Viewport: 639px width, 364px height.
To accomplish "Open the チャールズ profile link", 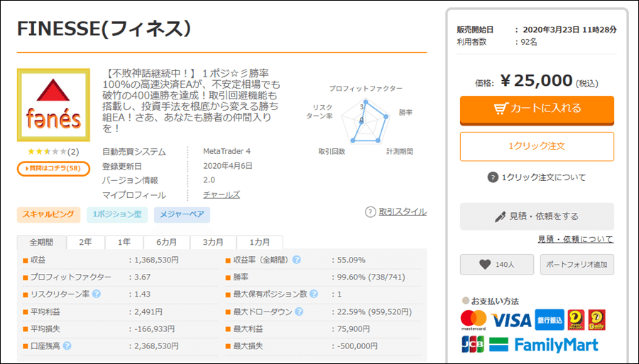I will [222, 195].
